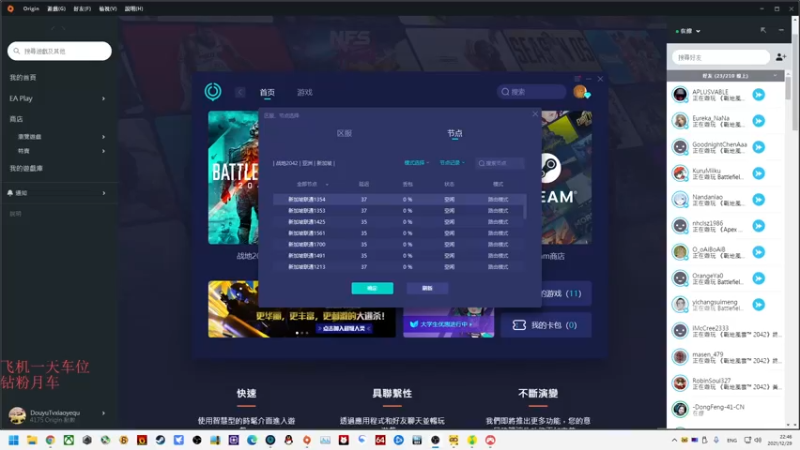Open 商店 in Origin sidebar
This screenshot has height=450, width=800.
16,119
